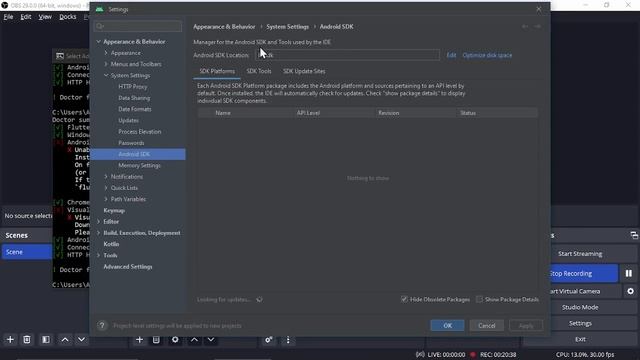This screenshot has height=360, width=640.
Task: Click the forward navigation arrow in Settings
Action: (538, 27)
